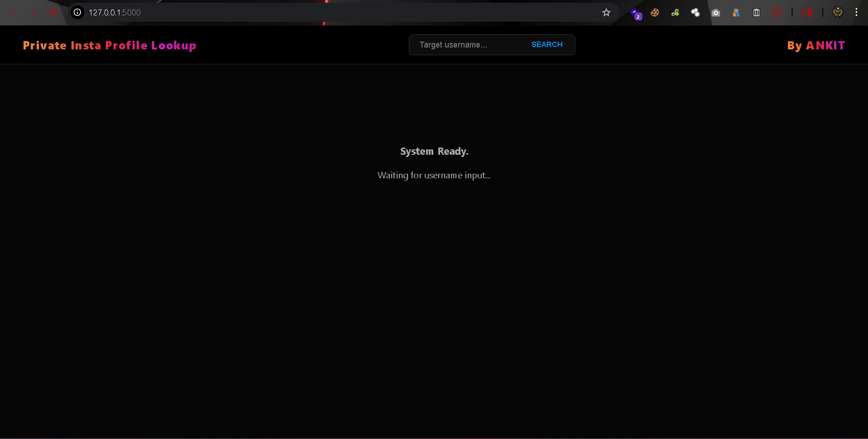This screenshot has height=439, width=868.
Task: Open the browser profile avatar
Action: pyautogui.click(x=838, y=12)
